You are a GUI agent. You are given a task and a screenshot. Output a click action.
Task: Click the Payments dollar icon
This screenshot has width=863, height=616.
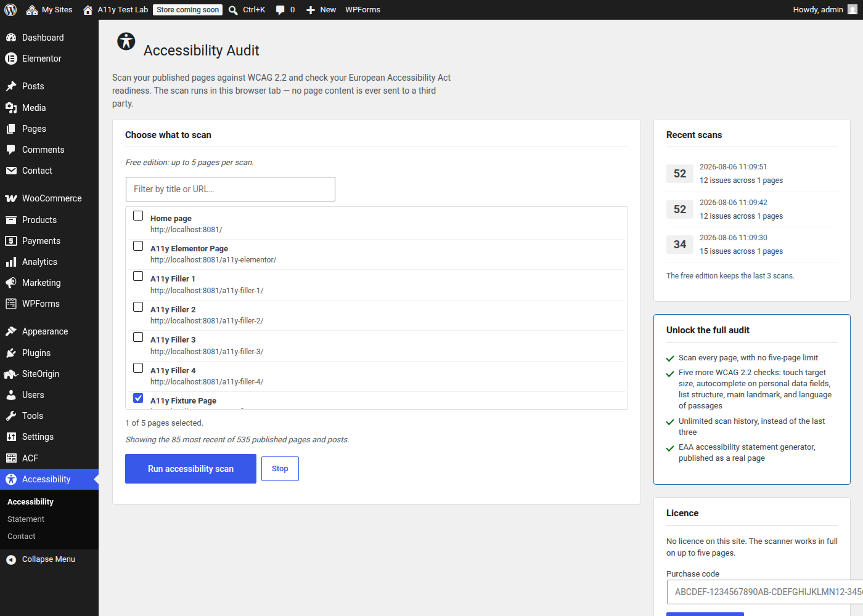tap(11, 241)
